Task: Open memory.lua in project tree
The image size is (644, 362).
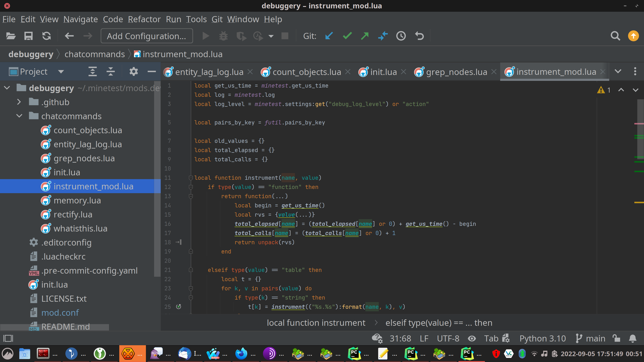Action: pyautogui.click(x=77, y=200)
